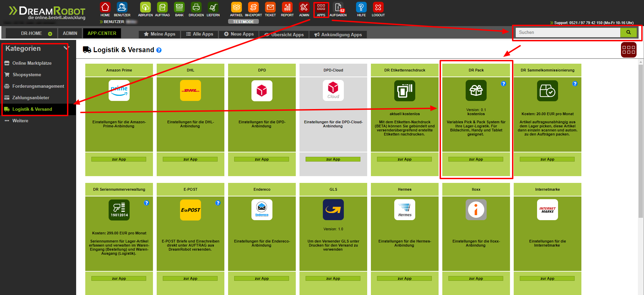Click the HOME icon in top toolbar

click(x=105, y=7)
